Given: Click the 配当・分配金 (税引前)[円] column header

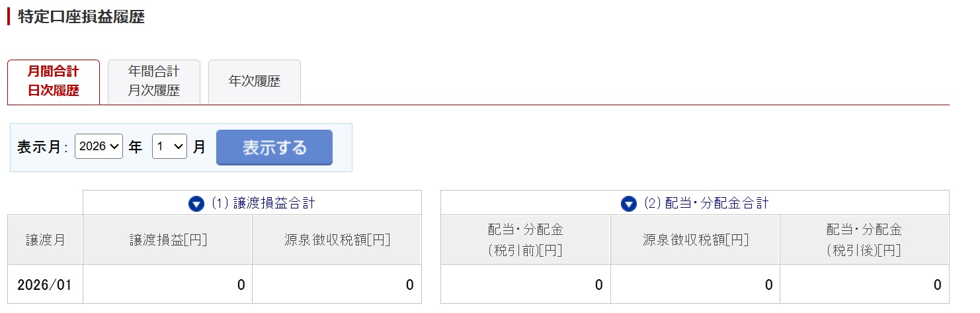Looking at the screenshot, I should pyautogui.click(x=526, y=240).
